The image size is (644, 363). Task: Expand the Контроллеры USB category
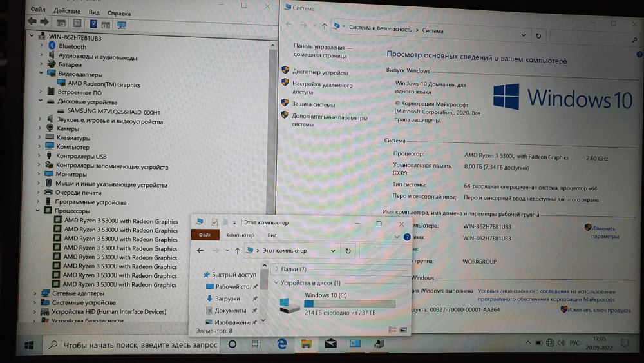(39, 155)
